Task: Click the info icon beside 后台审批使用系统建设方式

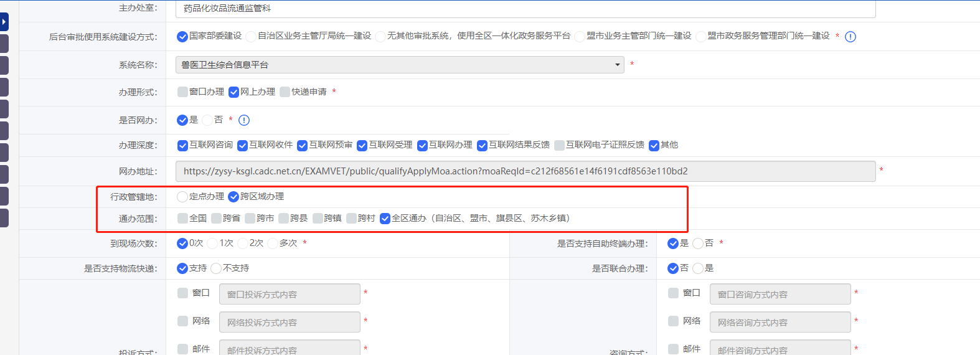Action: (x=850, y=37)
